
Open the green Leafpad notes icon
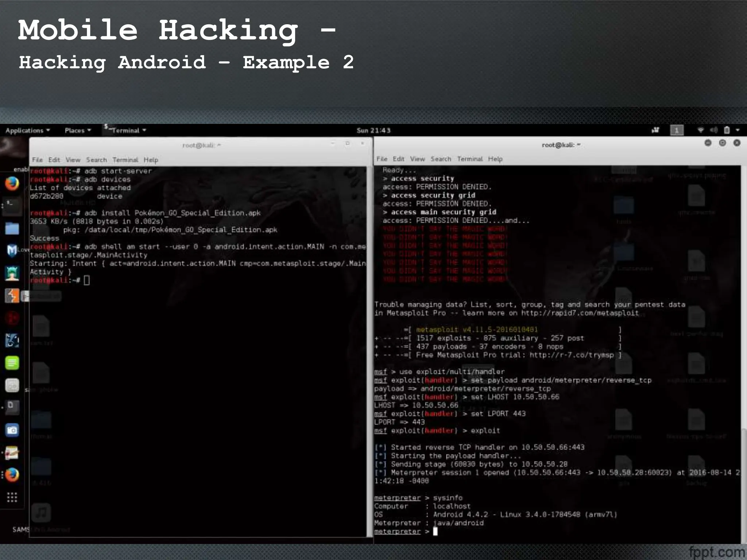click(x=12, y=363)
